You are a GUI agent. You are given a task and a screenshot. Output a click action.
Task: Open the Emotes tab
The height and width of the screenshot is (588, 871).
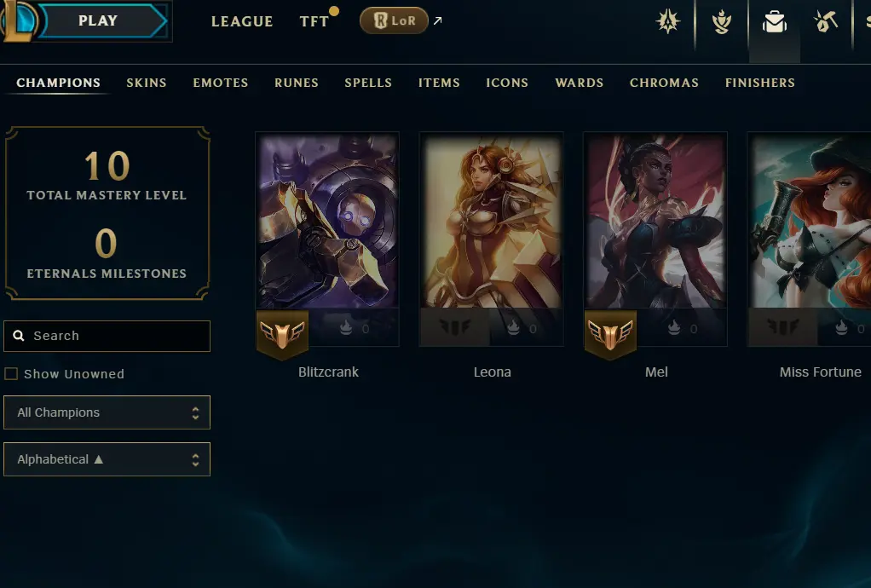pyautogui.click(x=221, y=83)
